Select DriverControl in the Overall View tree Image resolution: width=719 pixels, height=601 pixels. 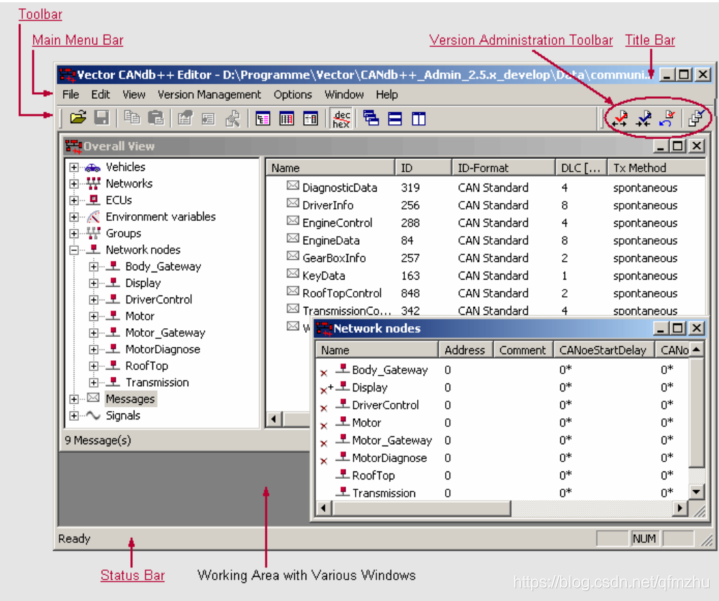tap(159, 299)
